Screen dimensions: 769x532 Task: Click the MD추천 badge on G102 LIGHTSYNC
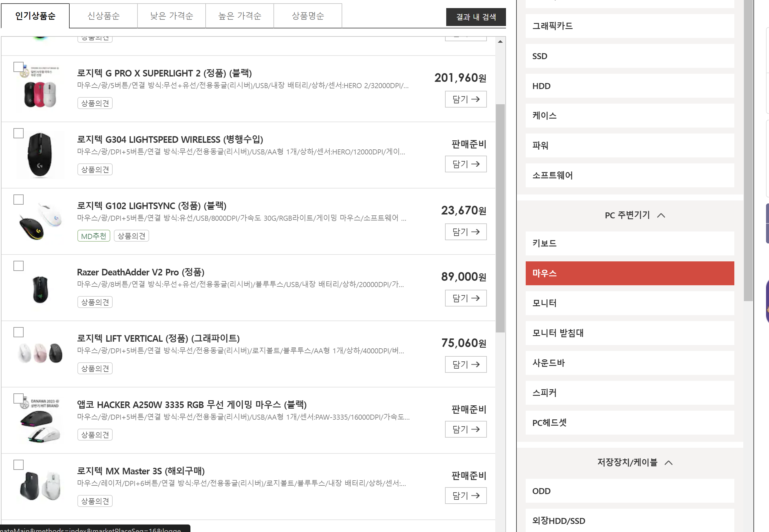click(x=94, y=236)
